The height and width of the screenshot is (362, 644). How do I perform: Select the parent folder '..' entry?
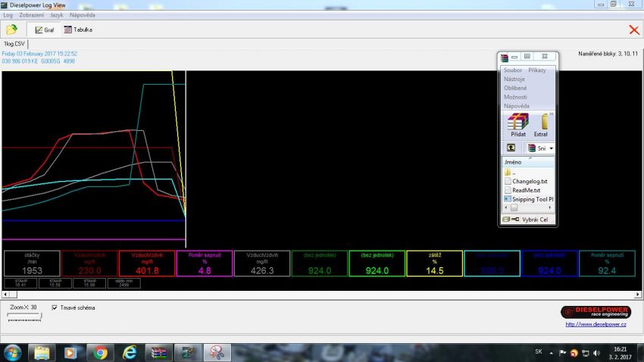pyautogui.click(x=510, y=173)
